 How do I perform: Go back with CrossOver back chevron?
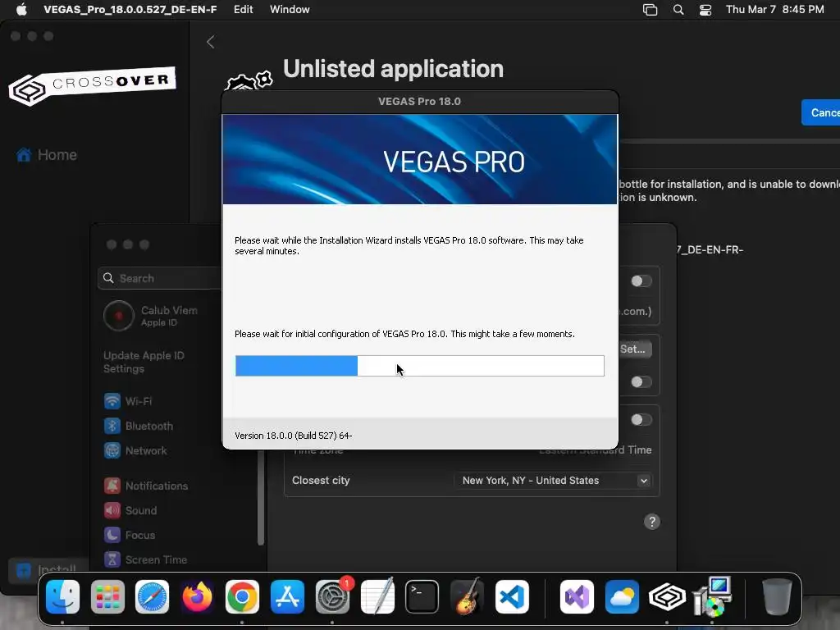[211, 42]
